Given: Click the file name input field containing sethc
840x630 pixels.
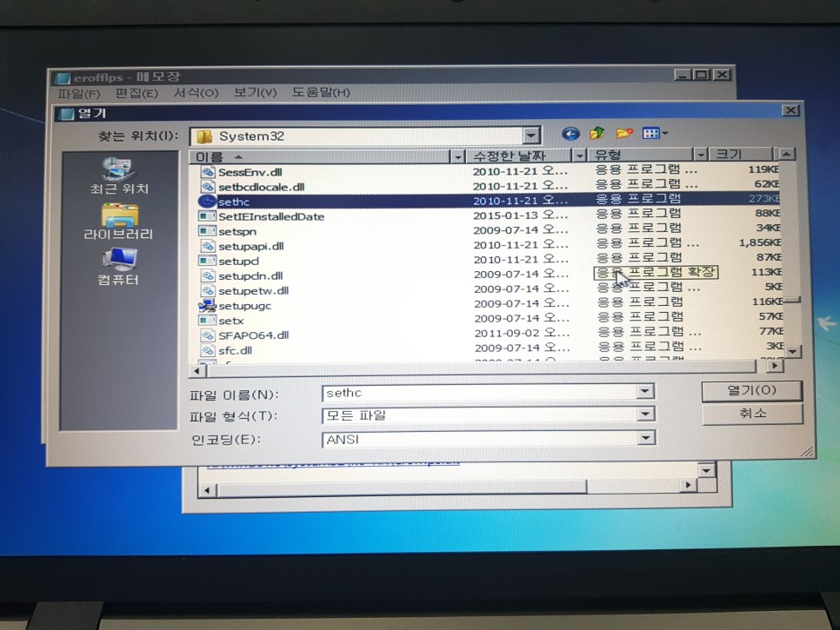Looking at the screenshot, I should coord(480,393).
